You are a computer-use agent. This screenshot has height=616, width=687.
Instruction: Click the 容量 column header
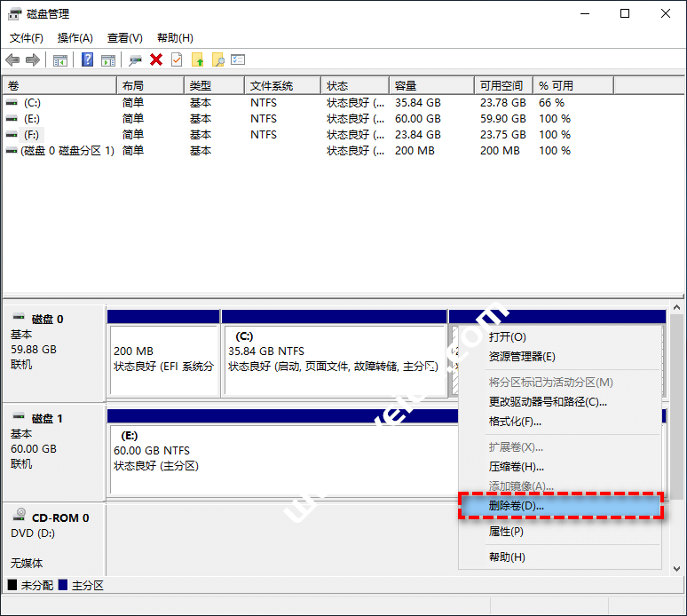pos(406,86)
